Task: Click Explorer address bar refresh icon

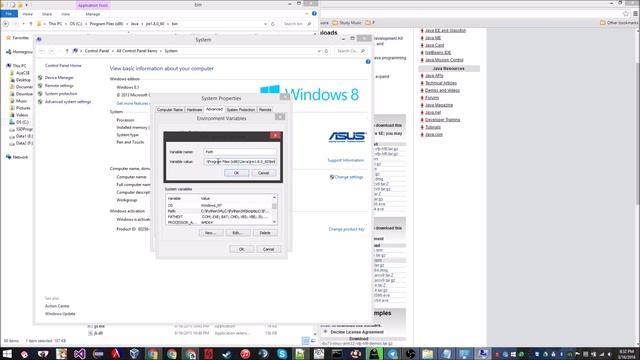Action: point(273,24)
